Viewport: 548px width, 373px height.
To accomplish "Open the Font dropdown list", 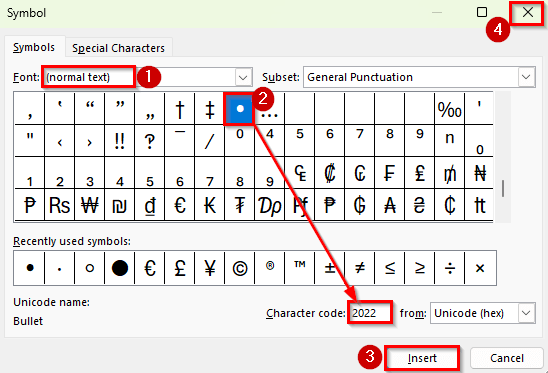I will pyautogui.click(x=243, y=77).
